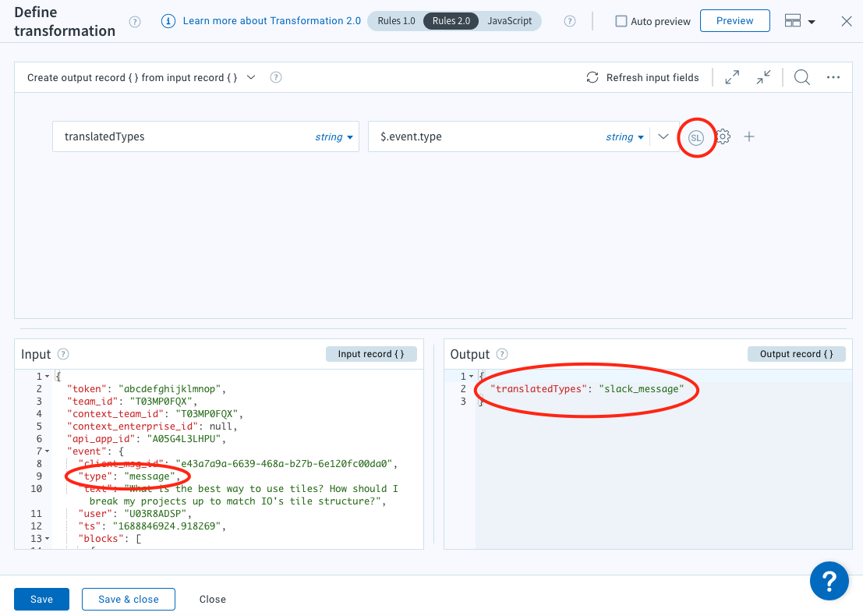863x616 pixels.
Task: Click the plus icon to add a rule
Action: [x=748, y=136]
